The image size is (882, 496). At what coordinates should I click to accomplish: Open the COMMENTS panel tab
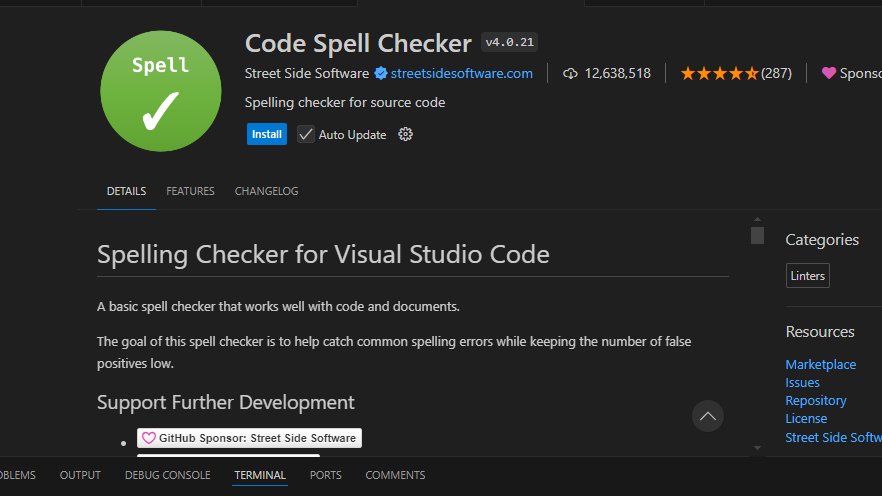point(395,475)
